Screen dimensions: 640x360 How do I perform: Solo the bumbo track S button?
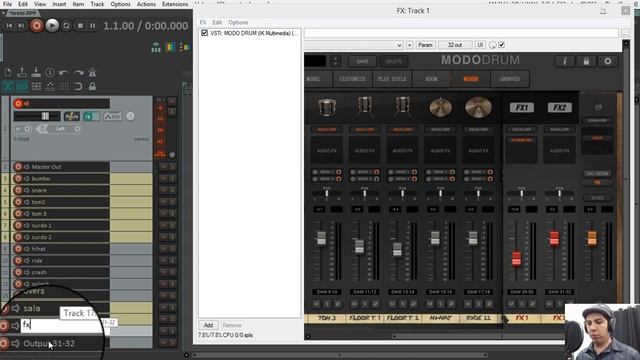pyautogui.click(x=172, y=178)
